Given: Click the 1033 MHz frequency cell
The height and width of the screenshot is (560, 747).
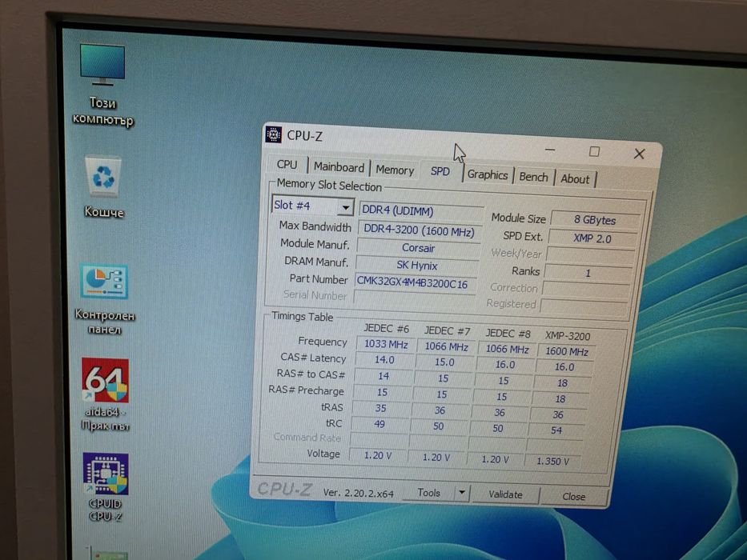Looking at the screenshot, I should click(385, 344).
